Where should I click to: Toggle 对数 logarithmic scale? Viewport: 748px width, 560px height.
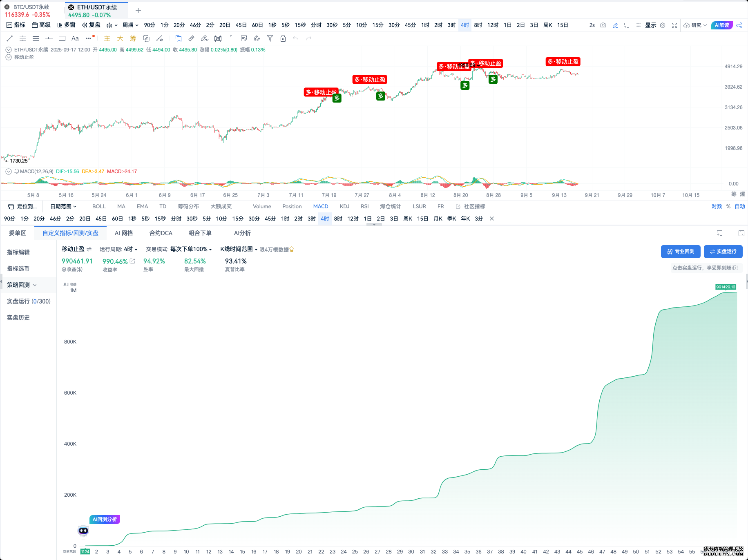pos(717,206)
